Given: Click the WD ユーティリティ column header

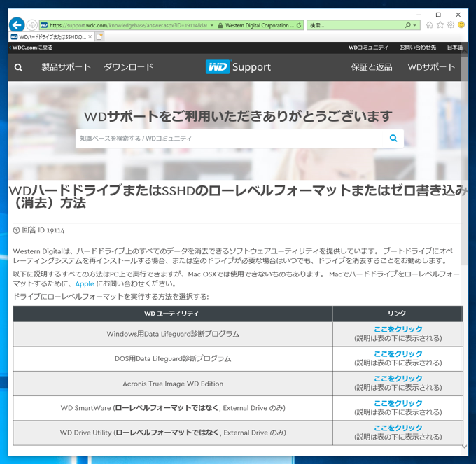Looking at the screenshot, I should 173,314.
